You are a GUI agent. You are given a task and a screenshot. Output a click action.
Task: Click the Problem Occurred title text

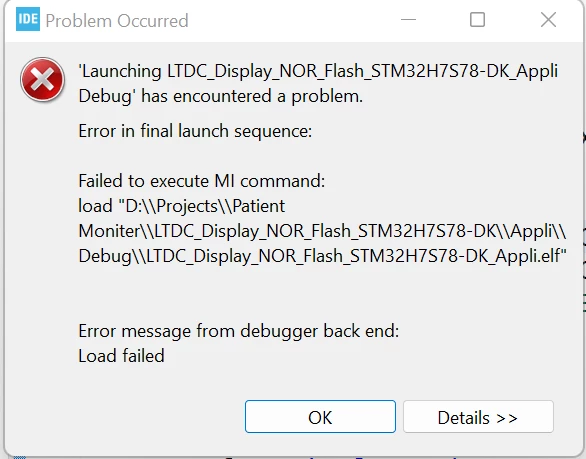(117, 21)
